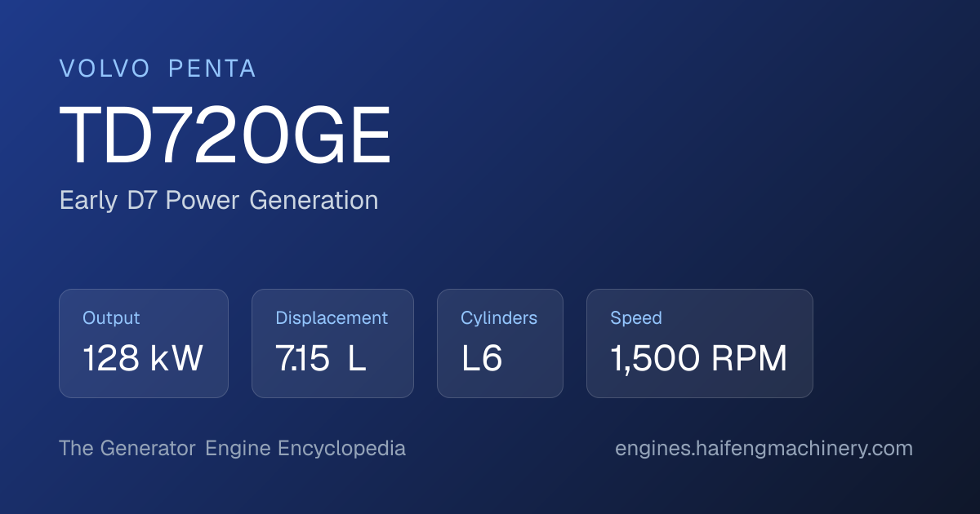Click the Early D7 Power Generation subtitle
Screen dimensions: 980x514
pos(219,200)
